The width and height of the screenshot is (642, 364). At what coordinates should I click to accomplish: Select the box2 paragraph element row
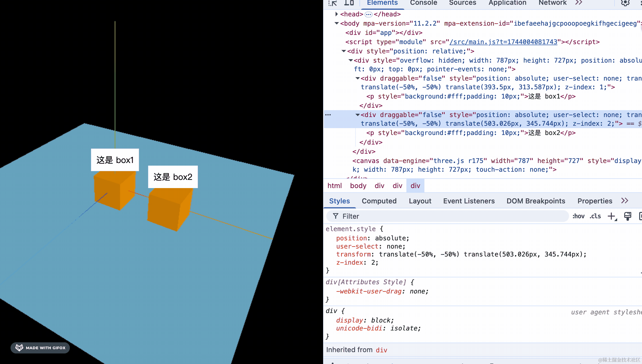click(x=471, y=133)
